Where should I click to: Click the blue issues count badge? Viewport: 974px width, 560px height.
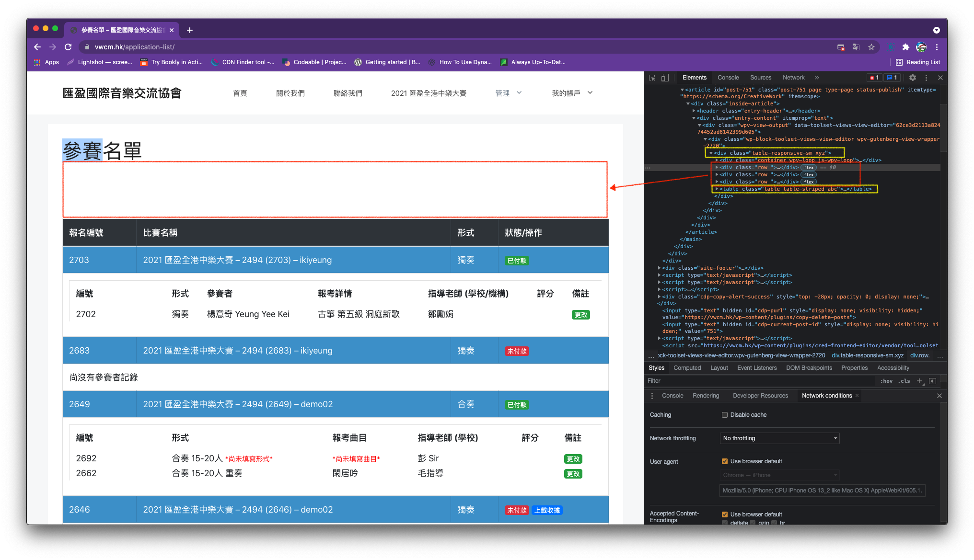pyautogui.click(x=892, y=78)
